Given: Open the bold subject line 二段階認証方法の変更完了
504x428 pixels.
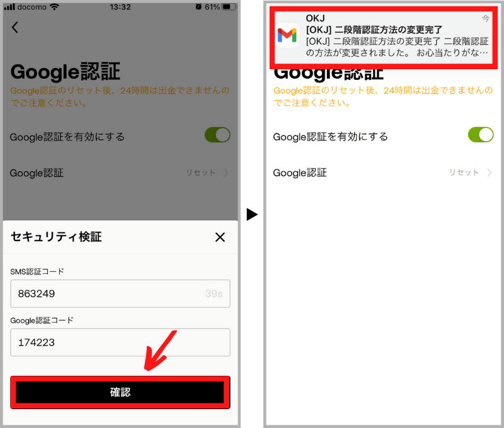Looking at the screenshot, I should pyautogui.click(x=374, y=30).
